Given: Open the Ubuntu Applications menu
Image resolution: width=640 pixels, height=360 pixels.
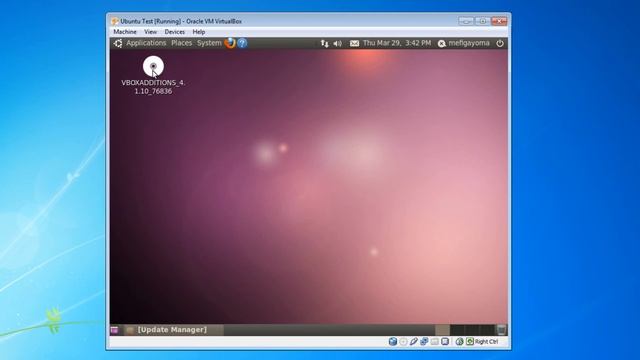Looking at the screenshot, I should point(146,43).
